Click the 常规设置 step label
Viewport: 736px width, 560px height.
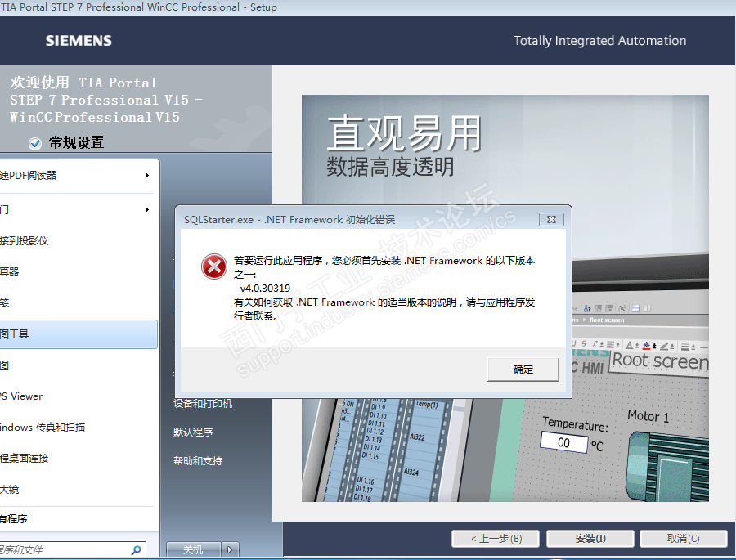pos(77,143)
